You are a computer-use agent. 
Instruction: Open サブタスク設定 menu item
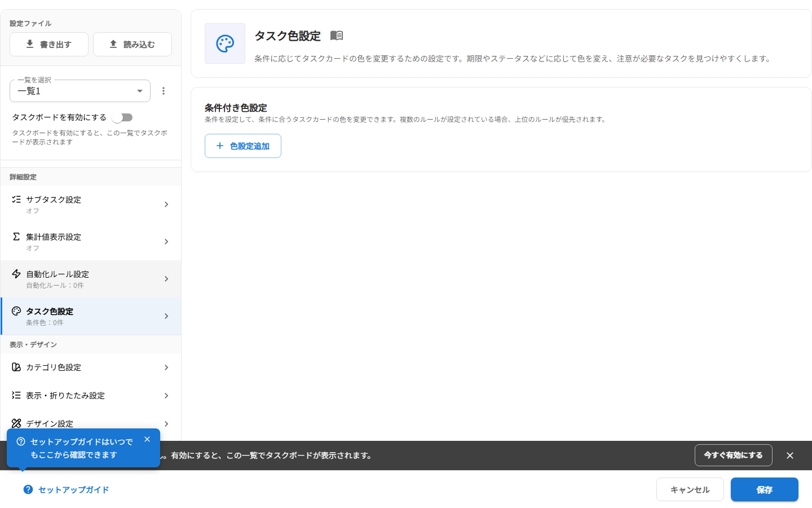91,204
